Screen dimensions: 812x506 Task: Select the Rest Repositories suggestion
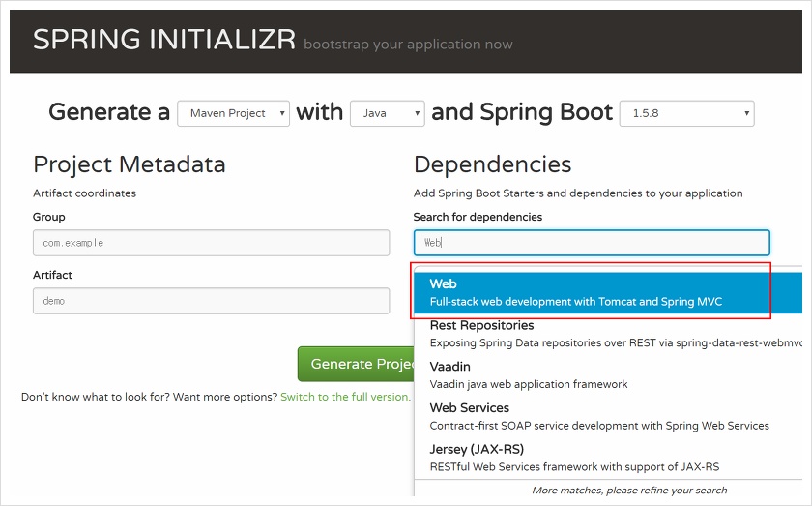[608, 334]
